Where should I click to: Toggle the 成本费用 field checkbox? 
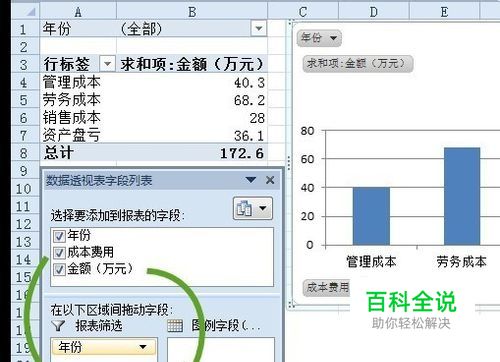pos(59,253)
